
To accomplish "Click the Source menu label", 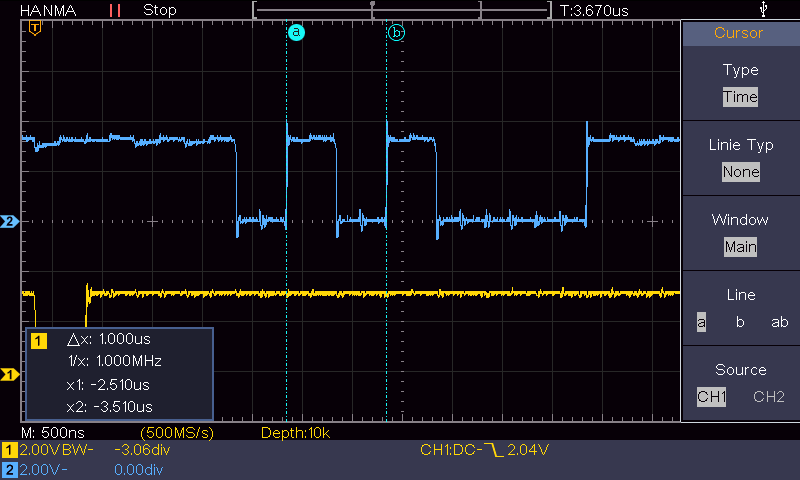I will click(x=741, y=370).
